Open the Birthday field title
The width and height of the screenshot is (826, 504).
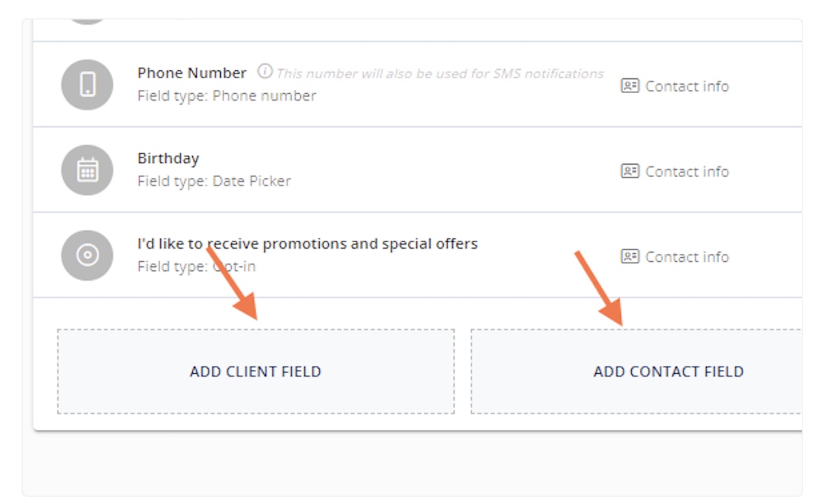[168, 158]
